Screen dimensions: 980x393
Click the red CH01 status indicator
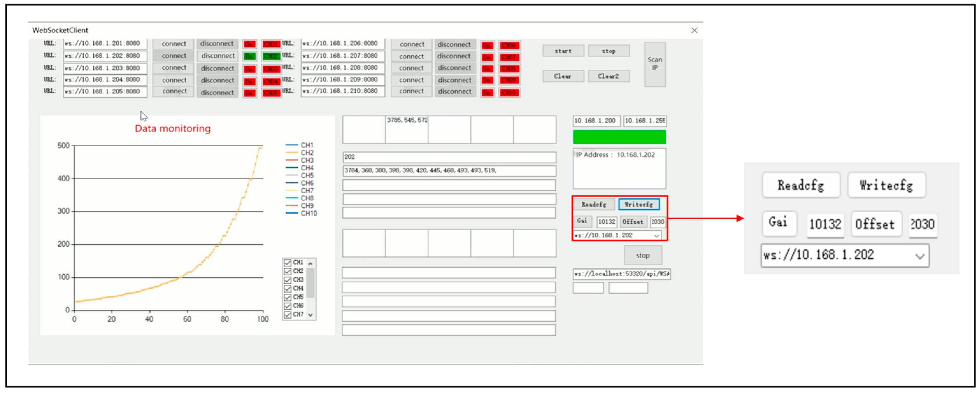click(271, 44)
